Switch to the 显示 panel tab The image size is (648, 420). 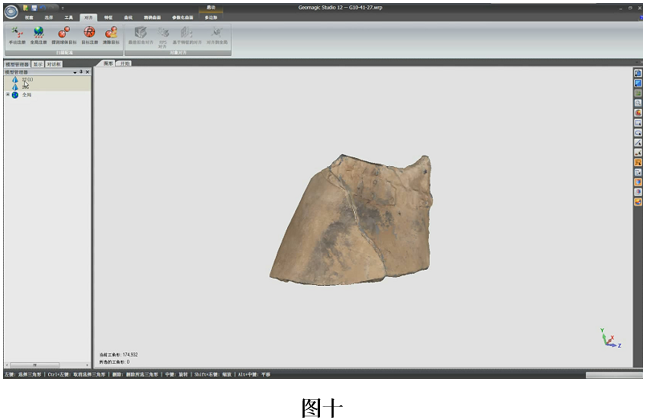[x=37, y=64]
